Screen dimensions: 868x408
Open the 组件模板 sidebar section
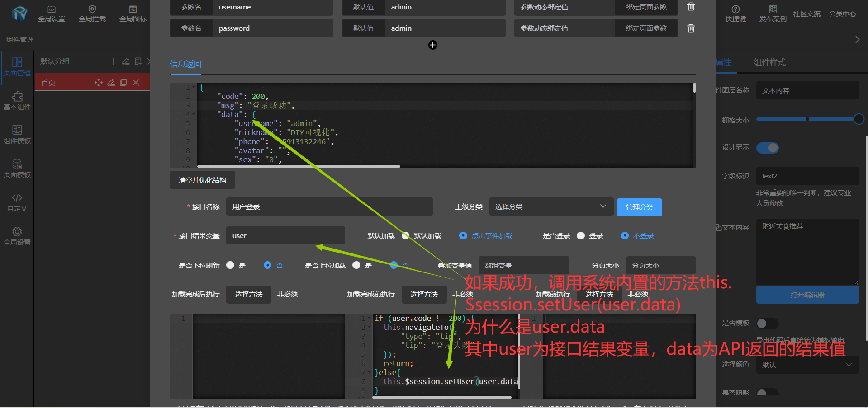point(17,135)
